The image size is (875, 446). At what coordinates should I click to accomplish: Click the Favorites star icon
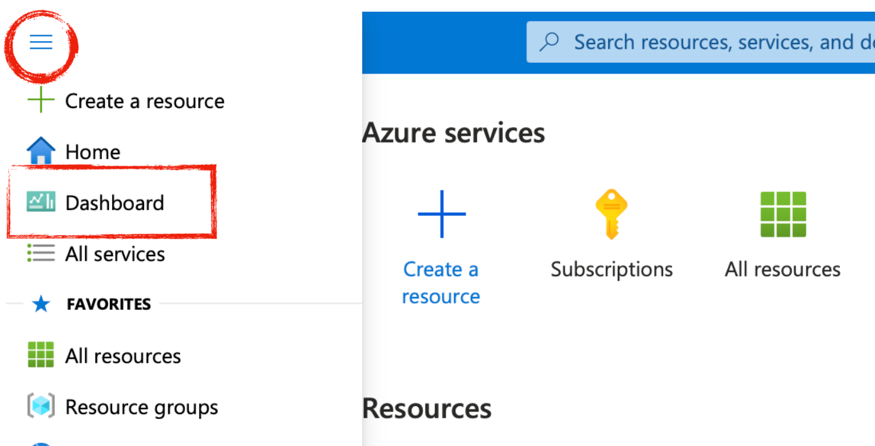click(41, 304)
